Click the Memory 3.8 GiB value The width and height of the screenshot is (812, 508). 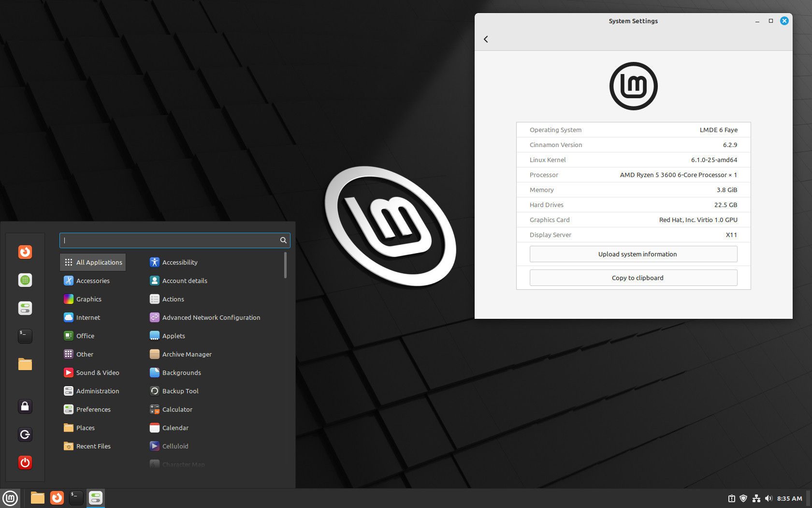(x=726, y=190)
